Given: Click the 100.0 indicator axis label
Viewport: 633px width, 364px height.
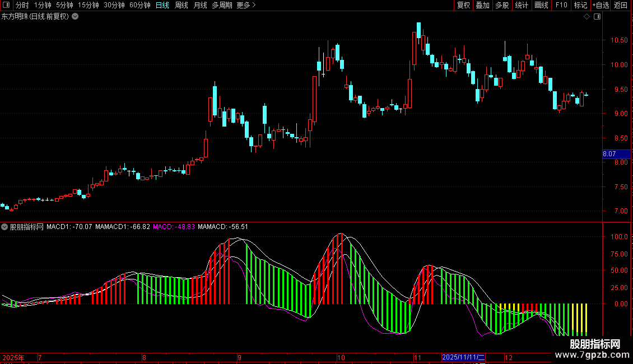Looking at the screenshot, I should click(x=619, y=237).
